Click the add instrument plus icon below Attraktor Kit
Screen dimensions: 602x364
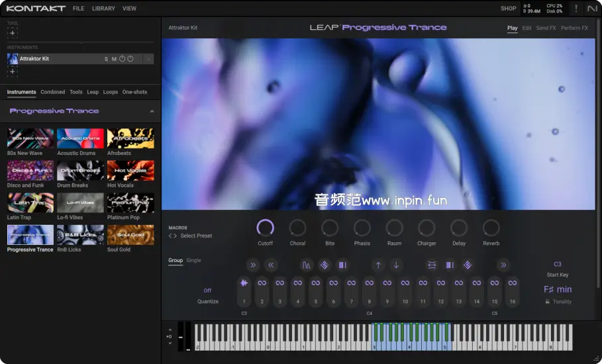click(13, 71)
